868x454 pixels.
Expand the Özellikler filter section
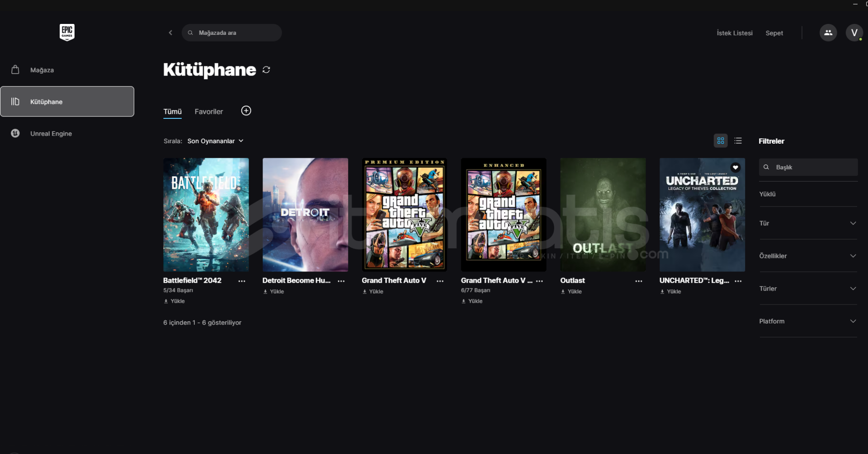808,256
